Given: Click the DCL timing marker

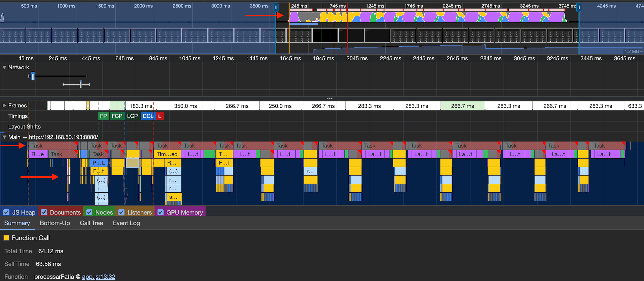Looking at the screenshot, I should click(x=148, y=116).
